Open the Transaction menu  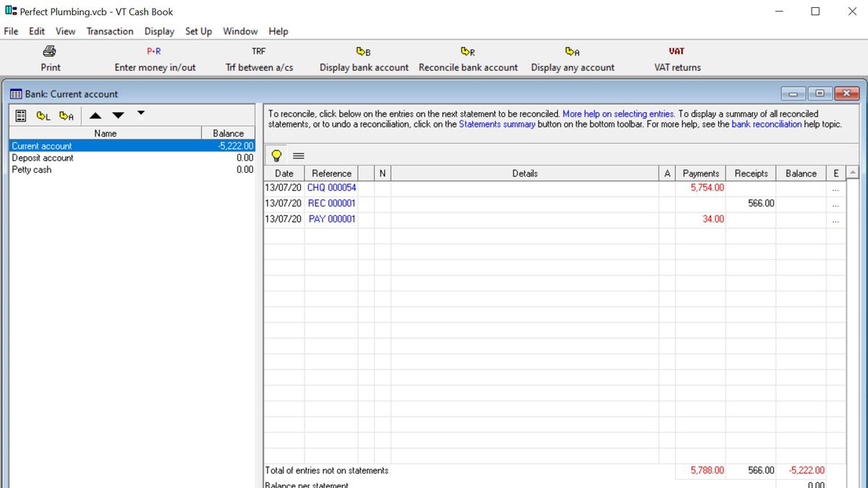coord(110,31)
